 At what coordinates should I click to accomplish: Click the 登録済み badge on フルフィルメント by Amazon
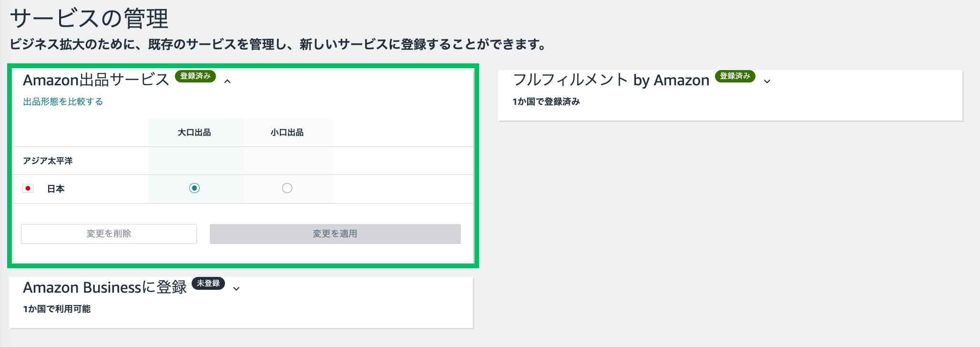[x=735, y=76]
